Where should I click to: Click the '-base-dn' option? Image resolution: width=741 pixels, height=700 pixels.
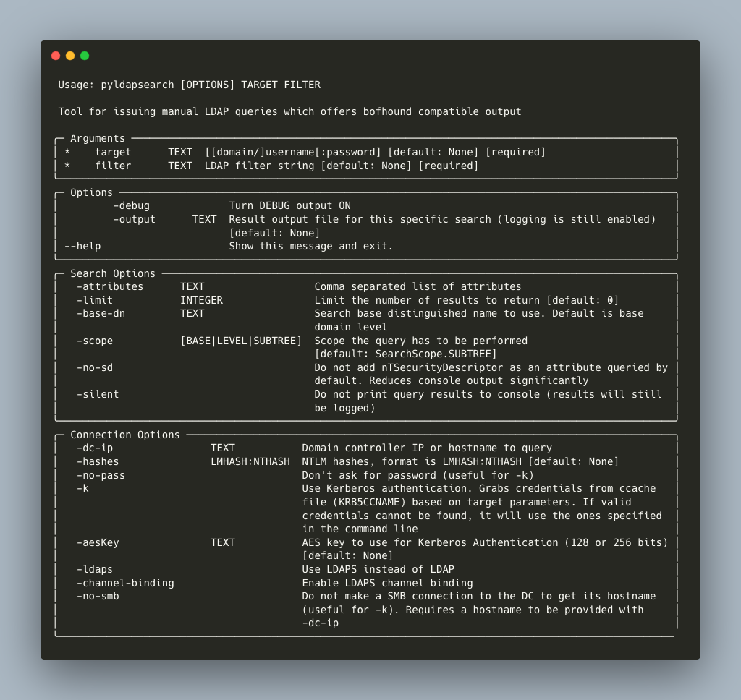[x=101, y=314]
